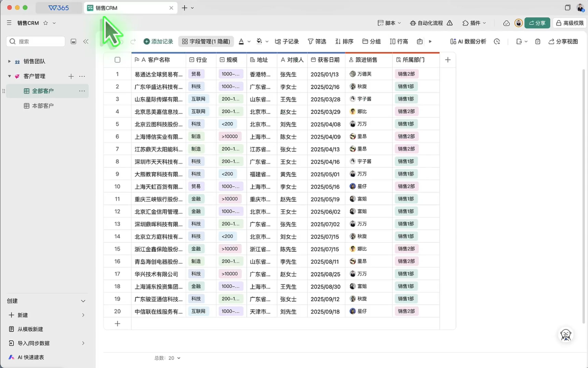Open the 插件 plugins dropdown

474,23
